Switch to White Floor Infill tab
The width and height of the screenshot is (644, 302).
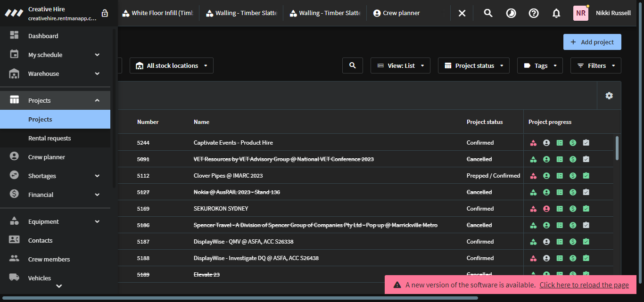click(x=157, y=13)
